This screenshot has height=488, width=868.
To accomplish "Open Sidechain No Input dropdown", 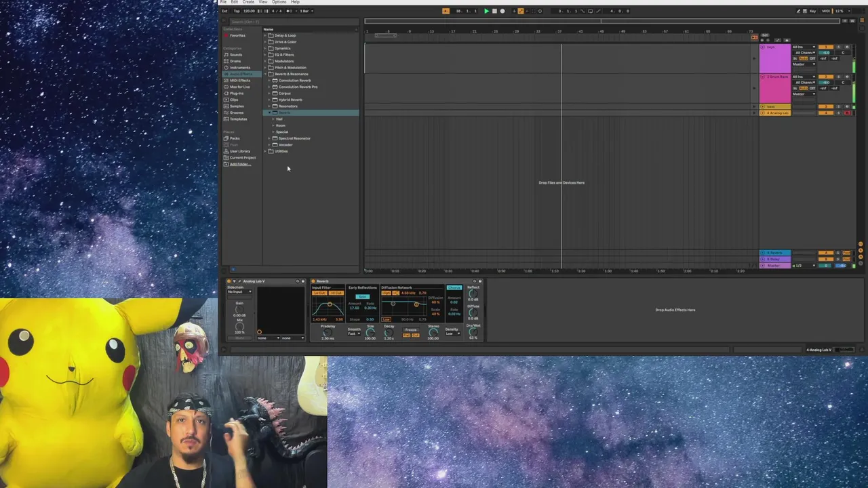I will 239,291.
